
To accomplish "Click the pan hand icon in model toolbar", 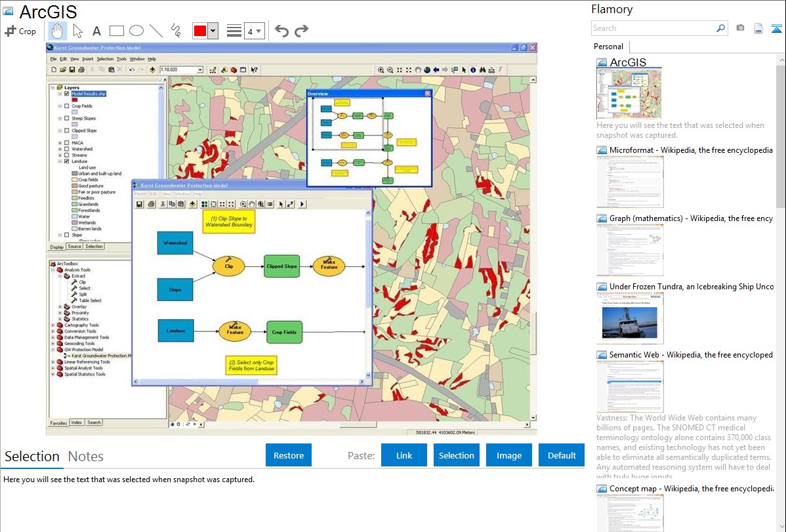I will (252, 204).
